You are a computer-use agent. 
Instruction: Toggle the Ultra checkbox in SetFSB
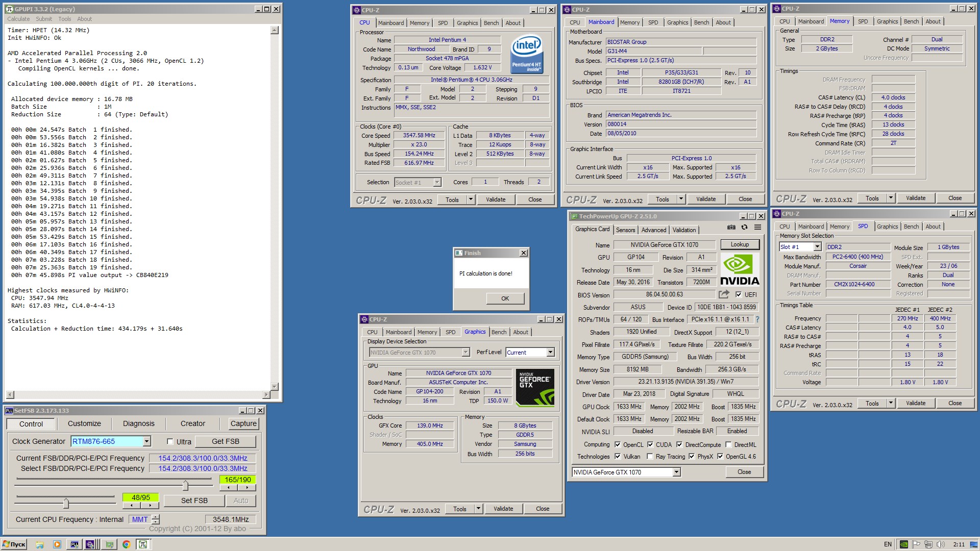[x=170, y=442]
